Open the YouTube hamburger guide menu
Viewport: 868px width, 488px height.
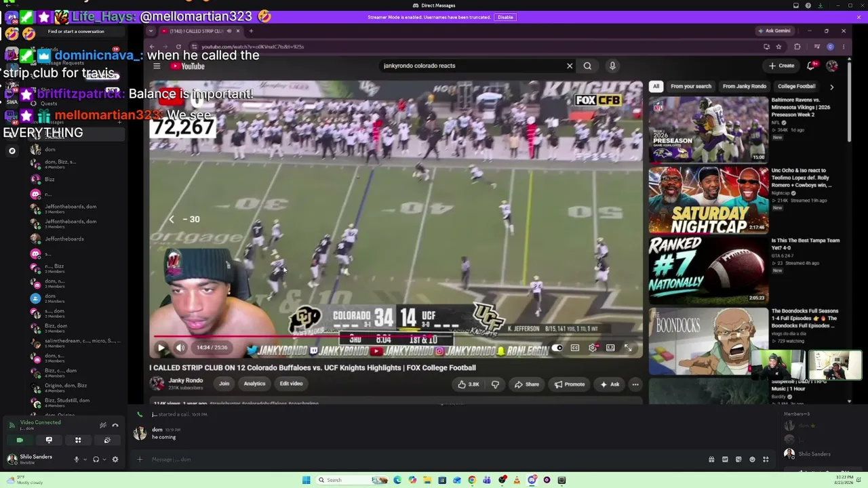coord(157,66)
